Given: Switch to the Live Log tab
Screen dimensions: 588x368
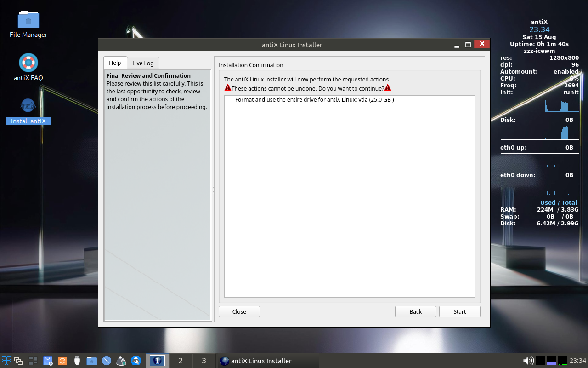Looking at the screenshot, I should (x=143, y=63).
